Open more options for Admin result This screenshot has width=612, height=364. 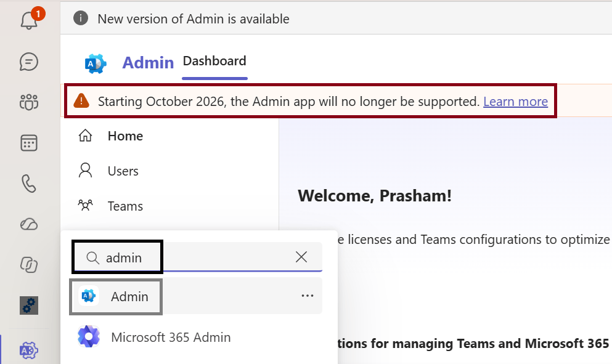[308, 296]
